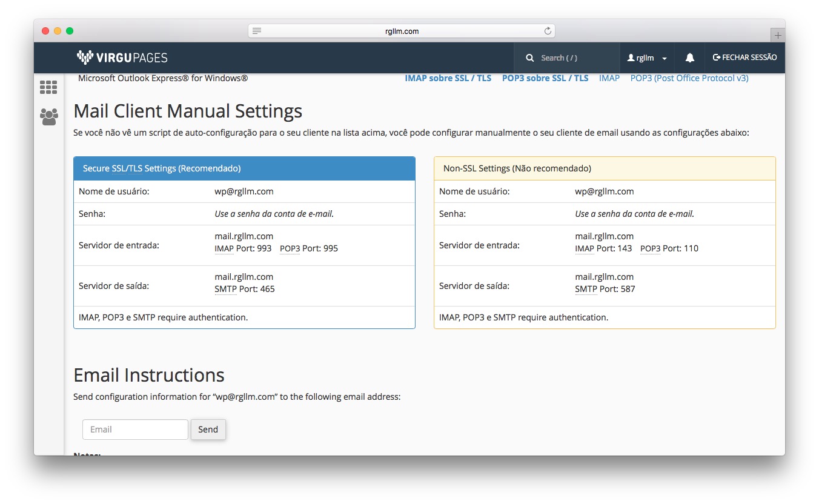Open POP3 (Post Office Protocol v3) link

(689, 78)
